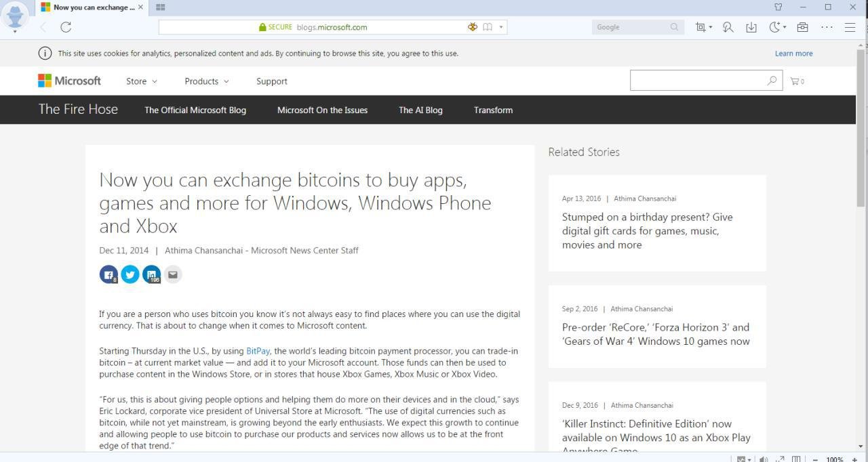
Task: Click the green SECURE padlock indicator
Action: [x=275, y=27]
